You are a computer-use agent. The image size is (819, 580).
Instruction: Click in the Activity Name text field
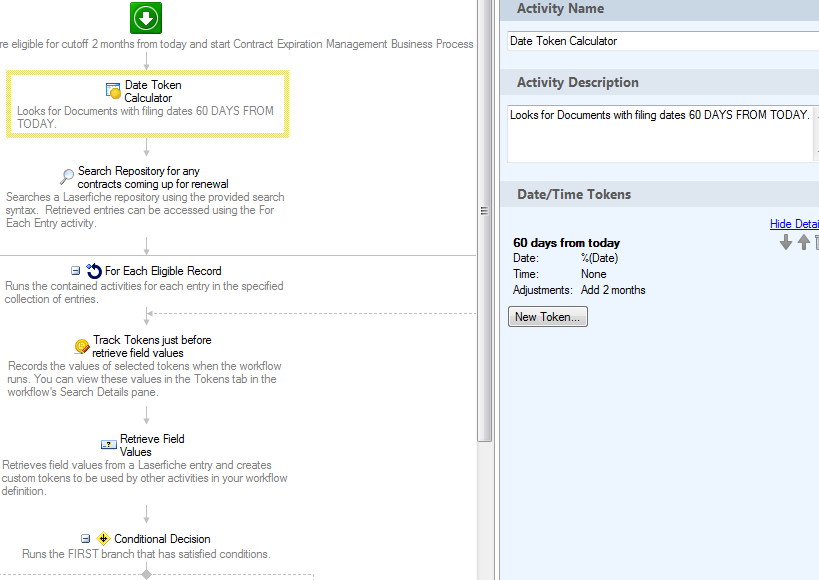coord(660,41)
